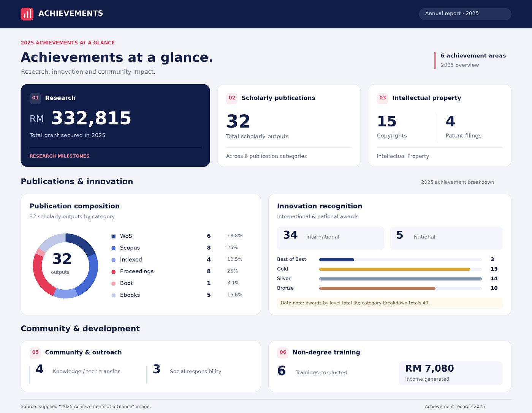532x413 pixels.
Task: Select the National awards tile showing 5
Action: 446,238
